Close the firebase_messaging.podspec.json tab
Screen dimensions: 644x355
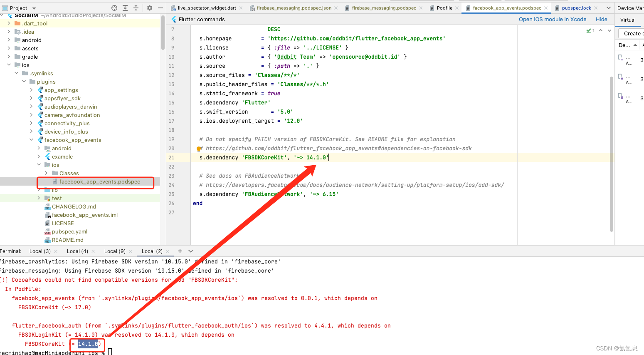336,8
